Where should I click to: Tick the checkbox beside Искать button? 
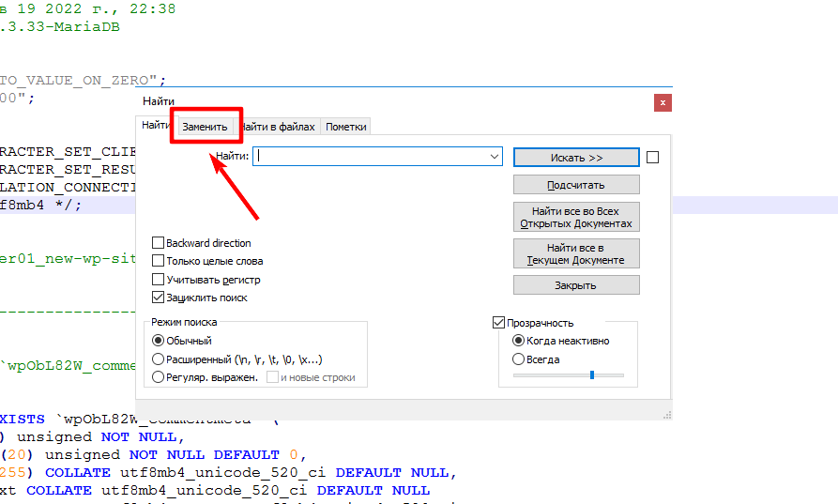653,158
